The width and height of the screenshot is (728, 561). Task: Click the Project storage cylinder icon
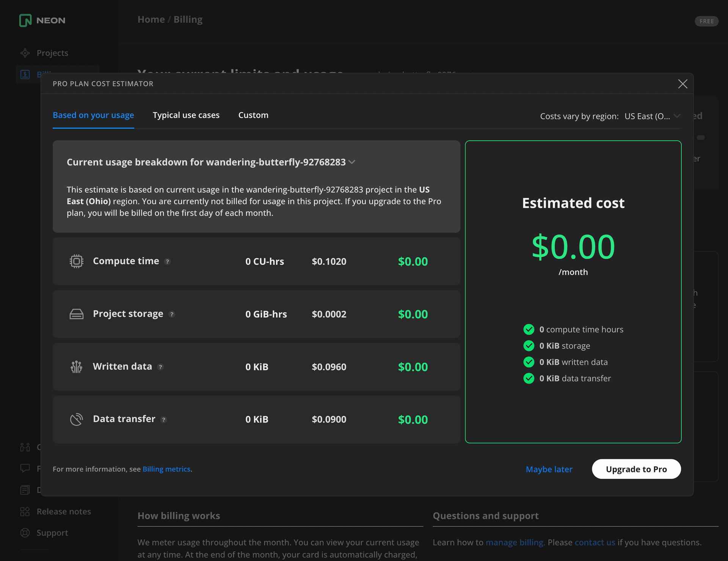point(77,313)
